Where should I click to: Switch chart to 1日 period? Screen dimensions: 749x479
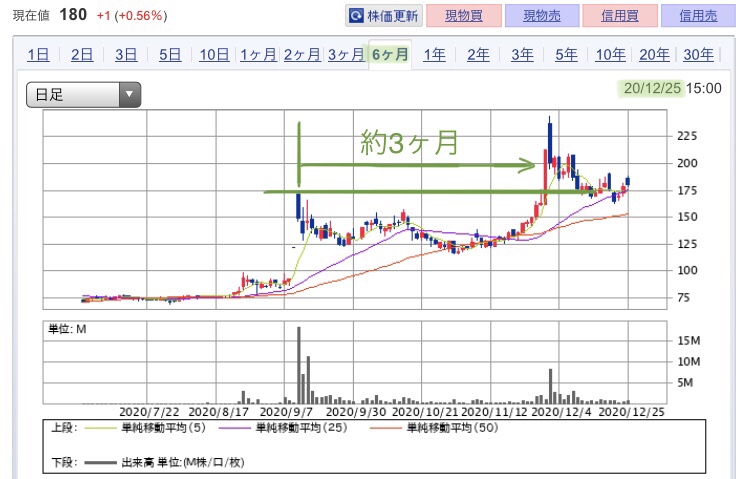click(x=38, y=55)
